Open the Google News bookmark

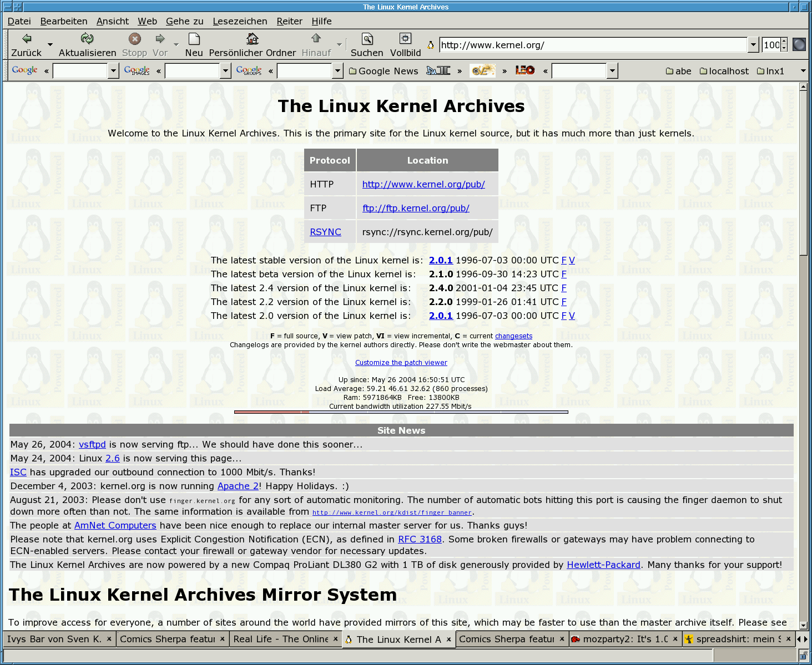383,70
